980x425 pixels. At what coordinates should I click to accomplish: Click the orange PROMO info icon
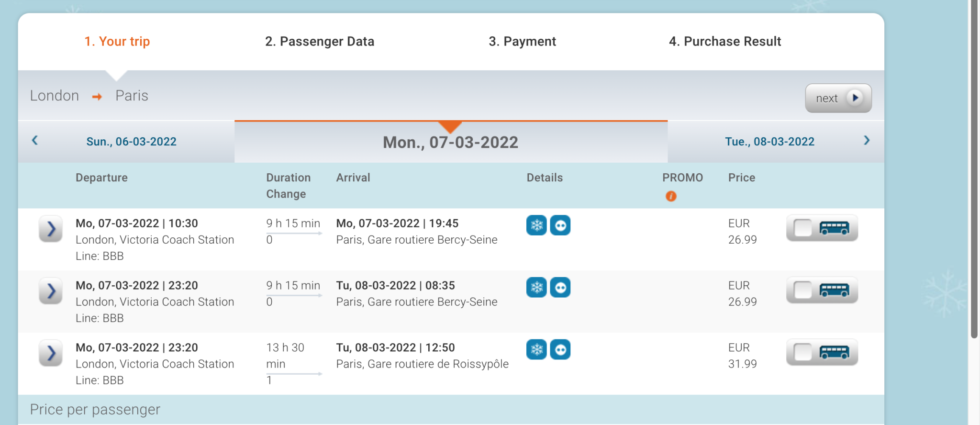(671, 196)
